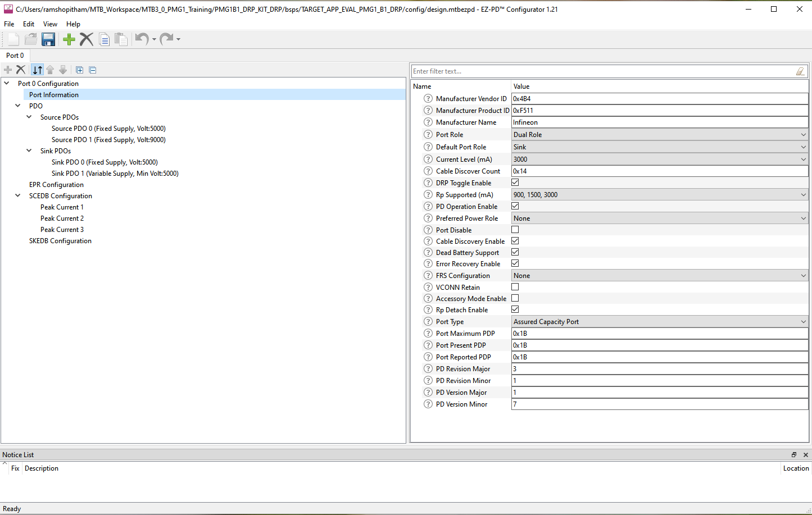812x515 pixels.
Task: Click the Undo arrow icon
Action: point(142,39)
